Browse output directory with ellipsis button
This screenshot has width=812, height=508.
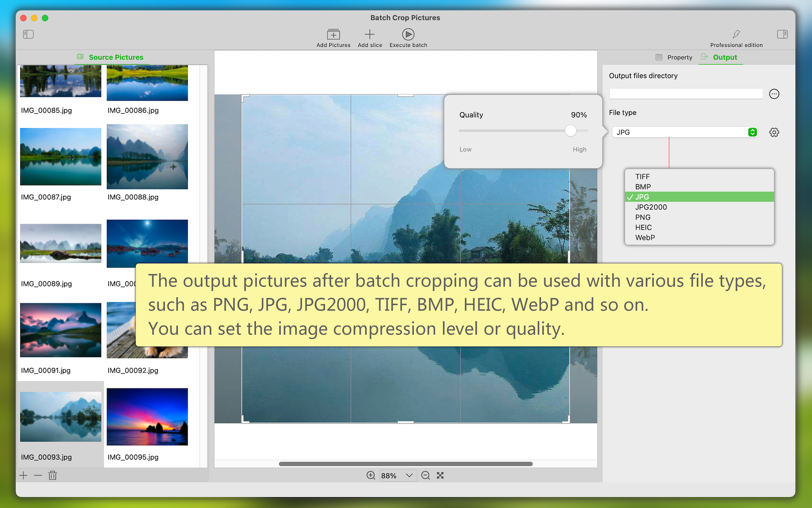[x=774, y=94]
